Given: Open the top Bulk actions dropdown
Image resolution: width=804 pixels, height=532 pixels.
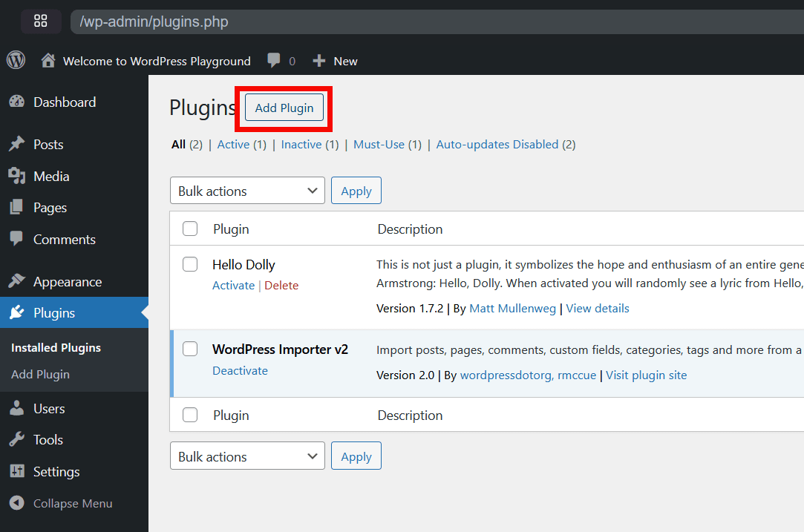Looking at the screenshot, I should (x=247, y=191).
